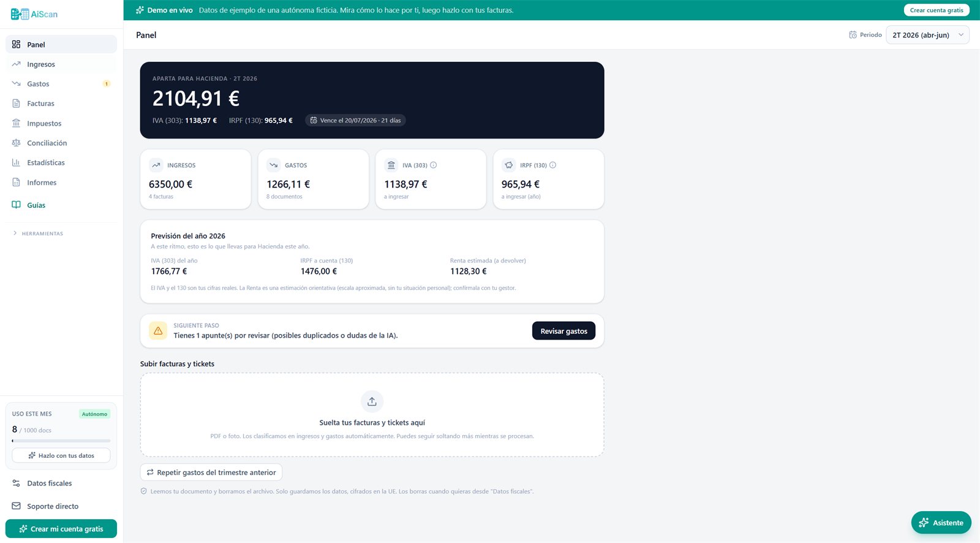
Task: Click the Ingresos card trend icon
Action: click(x=156, y=165)
